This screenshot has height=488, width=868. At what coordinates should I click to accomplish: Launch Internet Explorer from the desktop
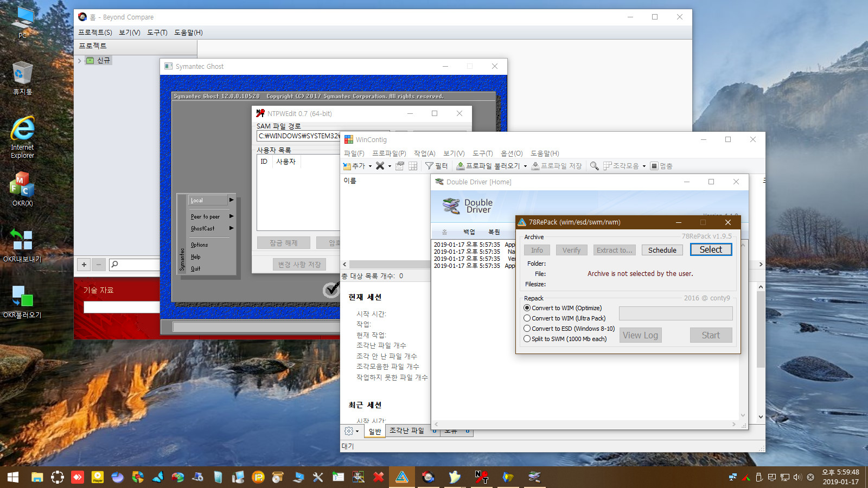(x=22, y=137)
